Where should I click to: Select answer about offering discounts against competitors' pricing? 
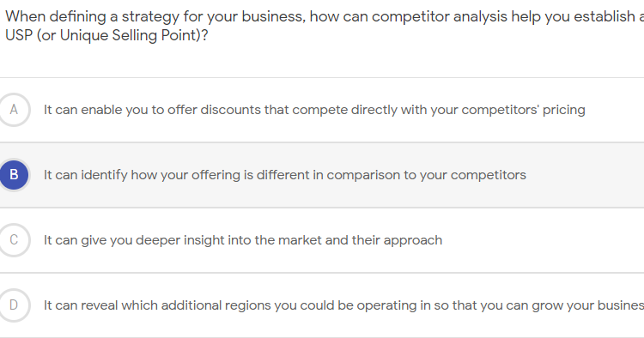314,110
